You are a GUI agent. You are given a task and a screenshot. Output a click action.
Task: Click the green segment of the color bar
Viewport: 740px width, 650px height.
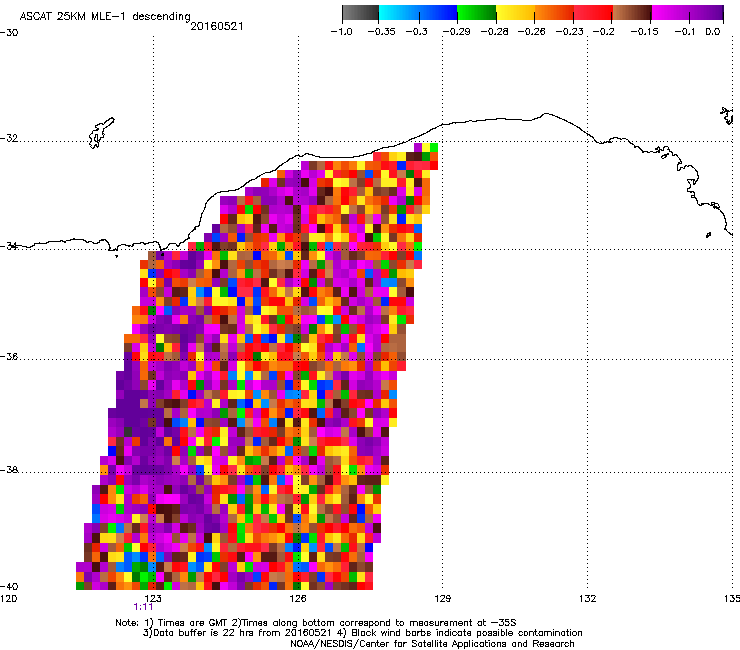click(x=477, y=12)
